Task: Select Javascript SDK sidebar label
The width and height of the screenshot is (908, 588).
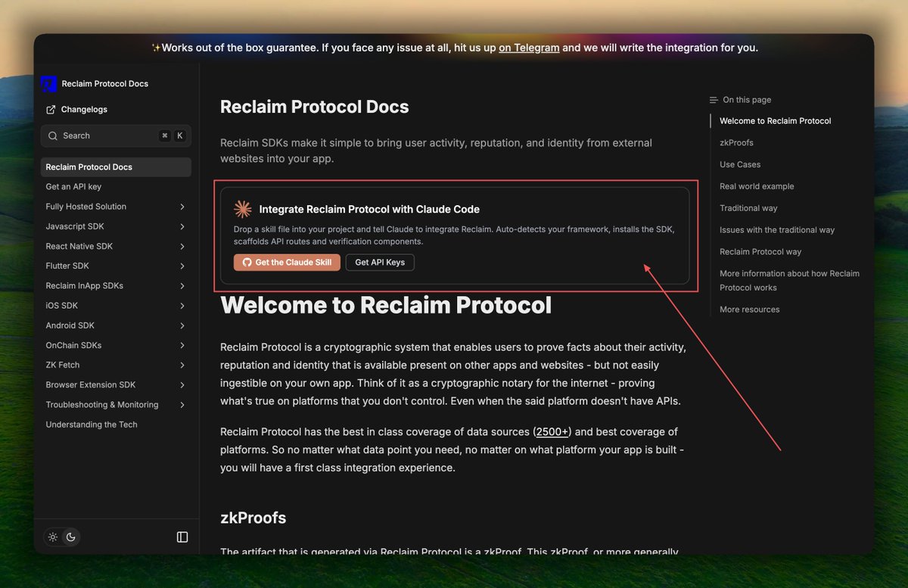Action: point(75,226)
